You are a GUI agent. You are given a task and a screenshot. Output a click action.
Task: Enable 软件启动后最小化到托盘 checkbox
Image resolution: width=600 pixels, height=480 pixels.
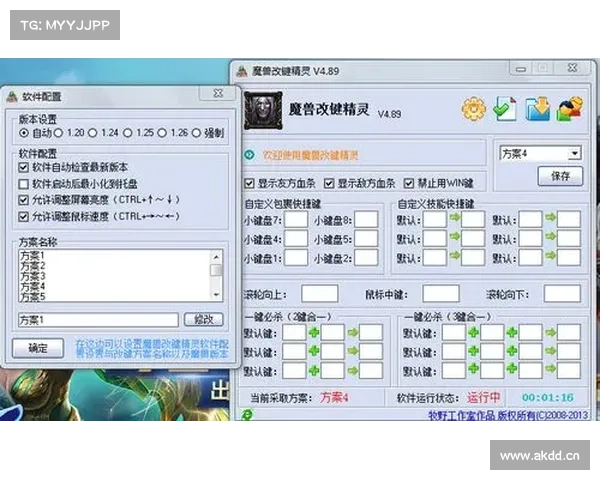24,184
